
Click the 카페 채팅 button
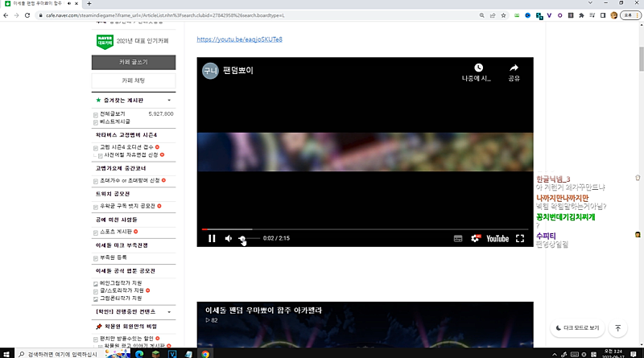tap(134, 80)
